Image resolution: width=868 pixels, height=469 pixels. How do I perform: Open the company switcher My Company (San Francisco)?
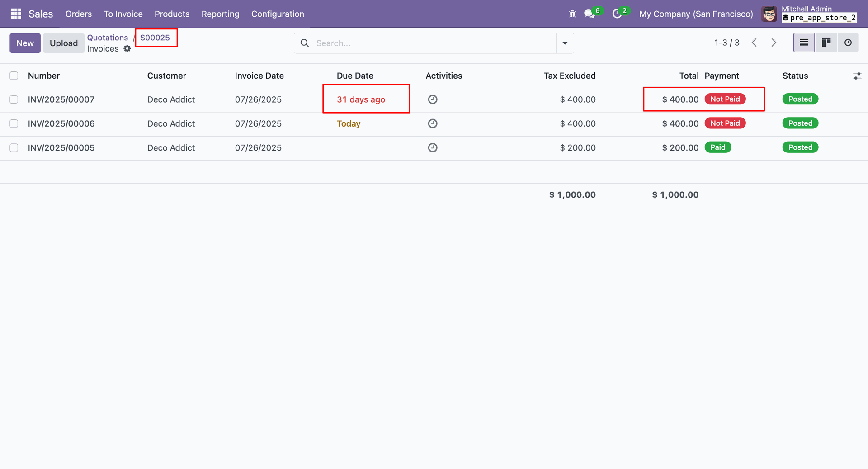696,14
